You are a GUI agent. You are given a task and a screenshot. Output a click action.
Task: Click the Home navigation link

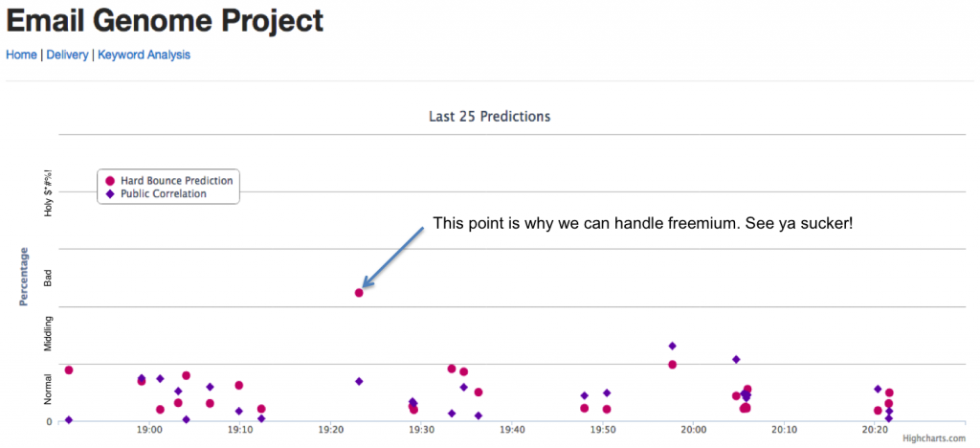click(x=21, y=55)
